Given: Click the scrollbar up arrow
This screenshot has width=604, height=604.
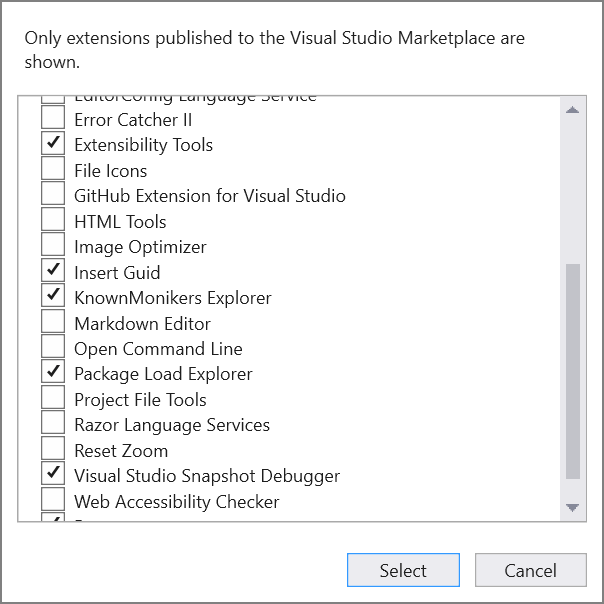Looking at the screenshot, I should (573, 110).
